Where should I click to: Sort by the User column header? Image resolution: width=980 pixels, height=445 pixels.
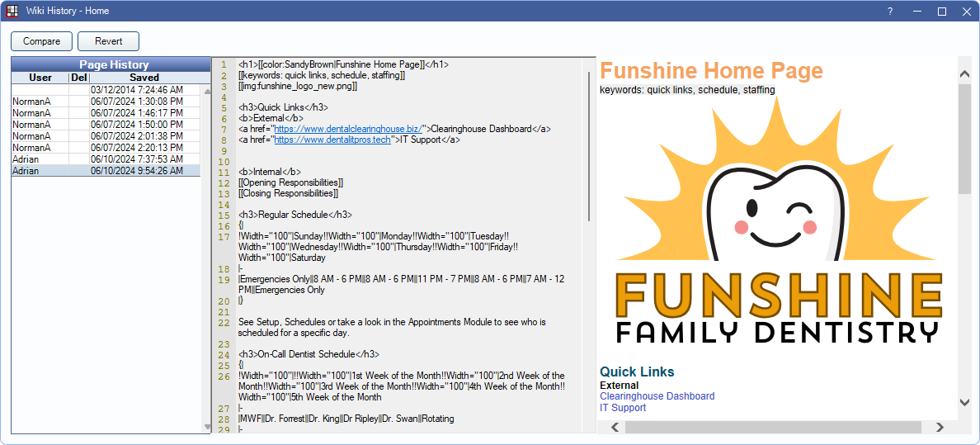point(40,78)
